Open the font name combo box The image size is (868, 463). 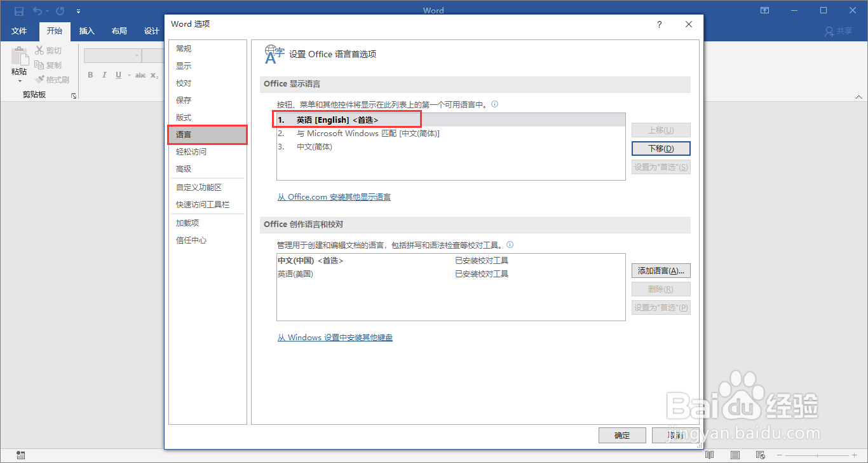coord(112,56)
